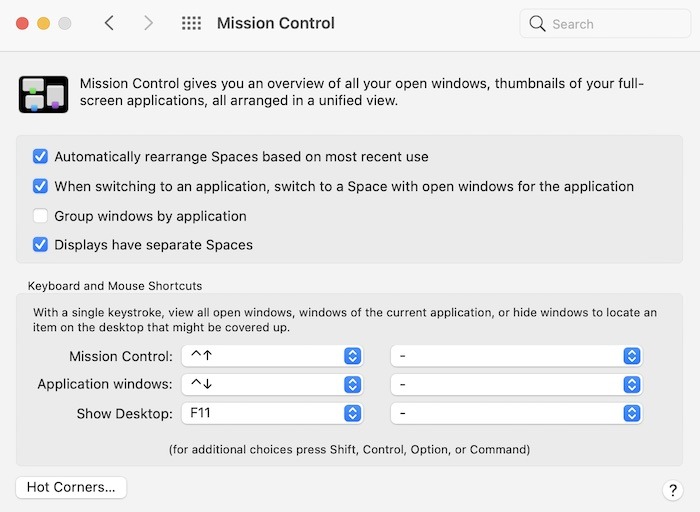
Task: Open help with the question mark button
Action: [x=673, y=490]
